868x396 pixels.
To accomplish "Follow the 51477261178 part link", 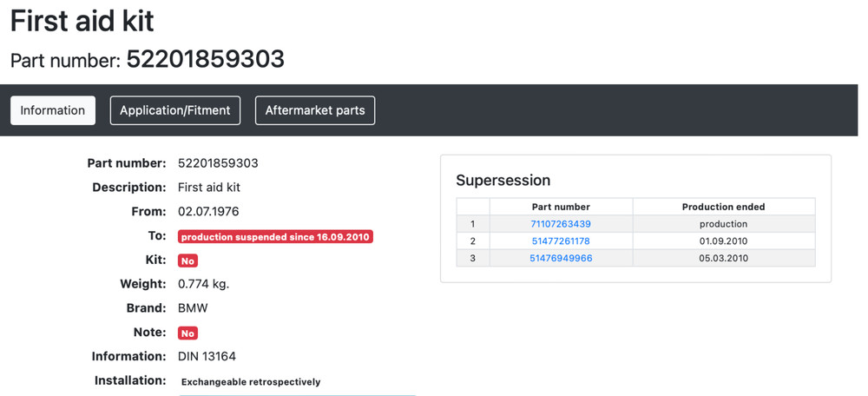I will [x=561, y=241].
